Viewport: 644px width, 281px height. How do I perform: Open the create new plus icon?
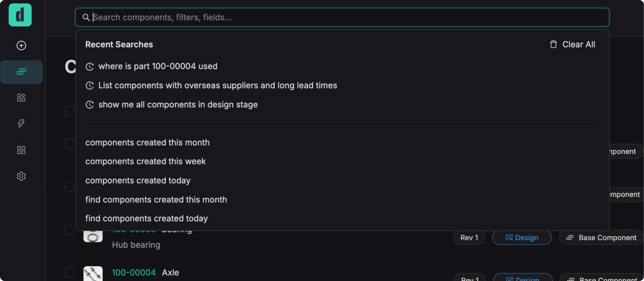[21, 46]
